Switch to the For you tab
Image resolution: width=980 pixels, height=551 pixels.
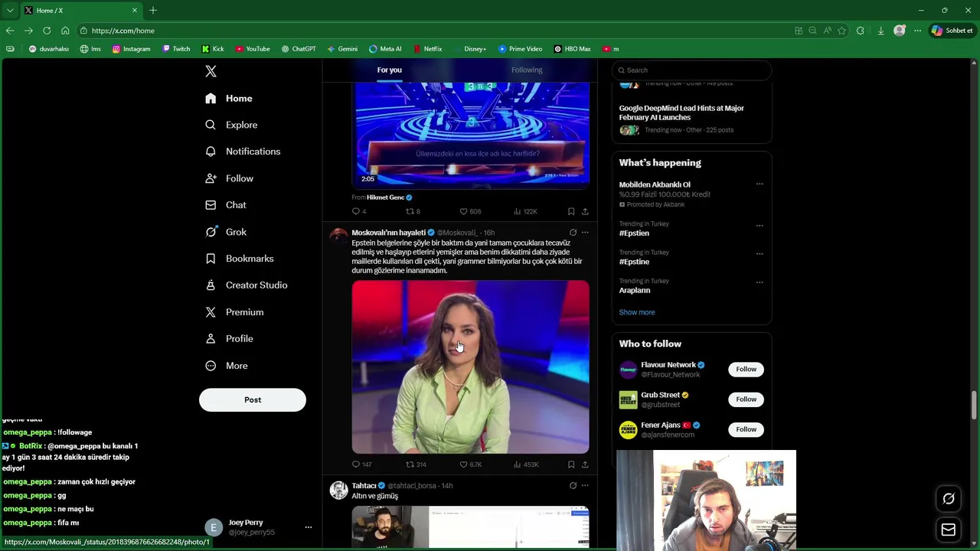tap(389, 70)
